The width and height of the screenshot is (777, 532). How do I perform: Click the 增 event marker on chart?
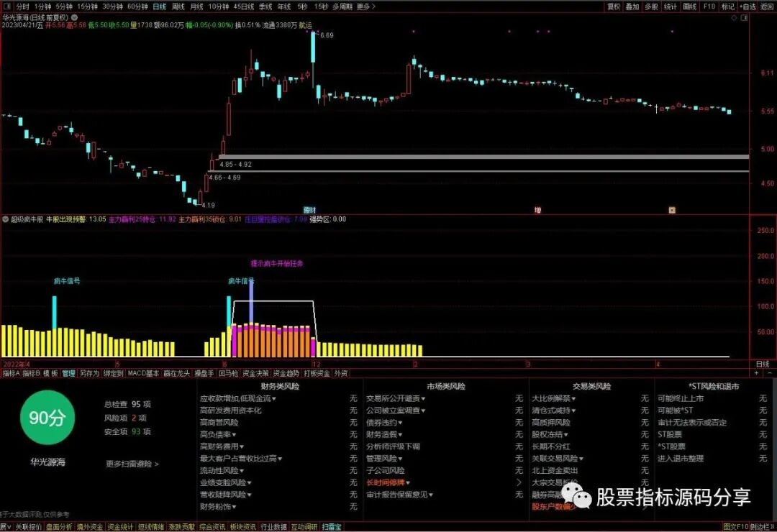pyautogui.click(x=537, y=210)
